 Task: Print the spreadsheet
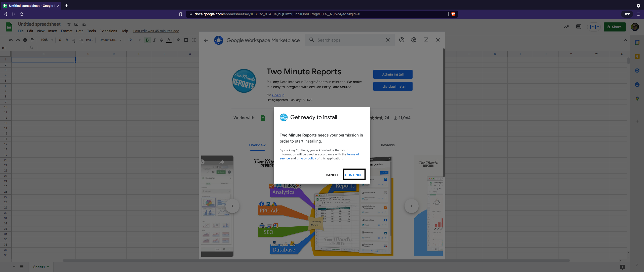25,40
